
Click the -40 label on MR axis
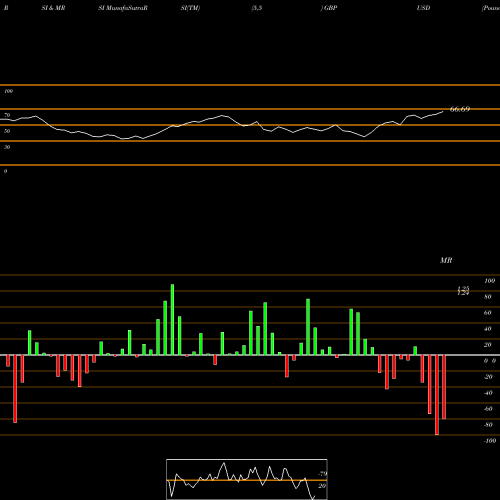click(x=488, y=393)
